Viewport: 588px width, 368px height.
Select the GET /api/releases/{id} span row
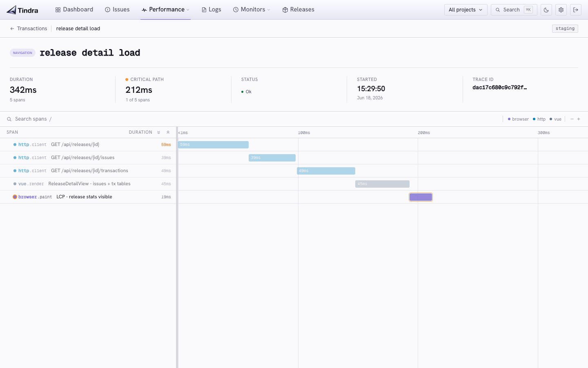(x=88, y=145)
